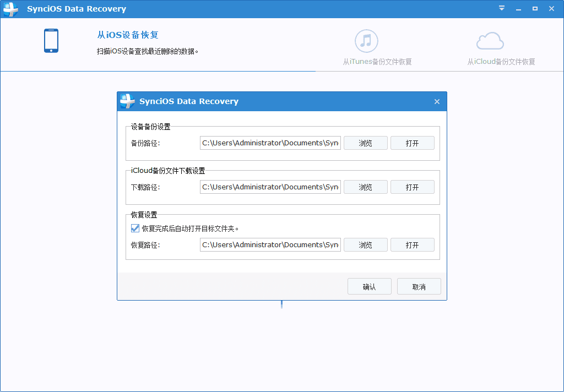Click the 恢复路径 path input field

[270, 245]
